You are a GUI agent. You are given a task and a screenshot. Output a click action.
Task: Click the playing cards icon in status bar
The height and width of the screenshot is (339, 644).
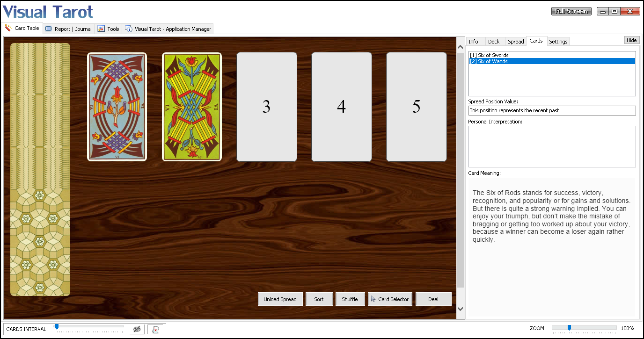click(156, 329)
